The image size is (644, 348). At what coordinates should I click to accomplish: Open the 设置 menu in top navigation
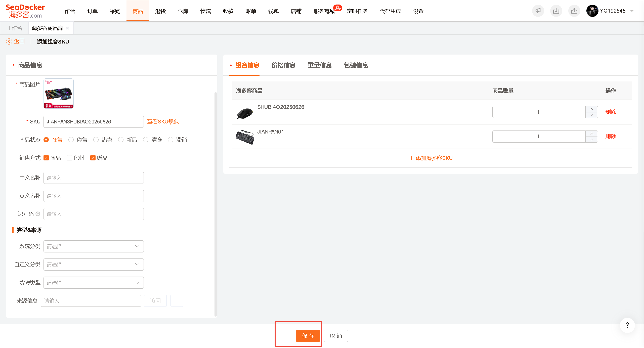point(418,11)
